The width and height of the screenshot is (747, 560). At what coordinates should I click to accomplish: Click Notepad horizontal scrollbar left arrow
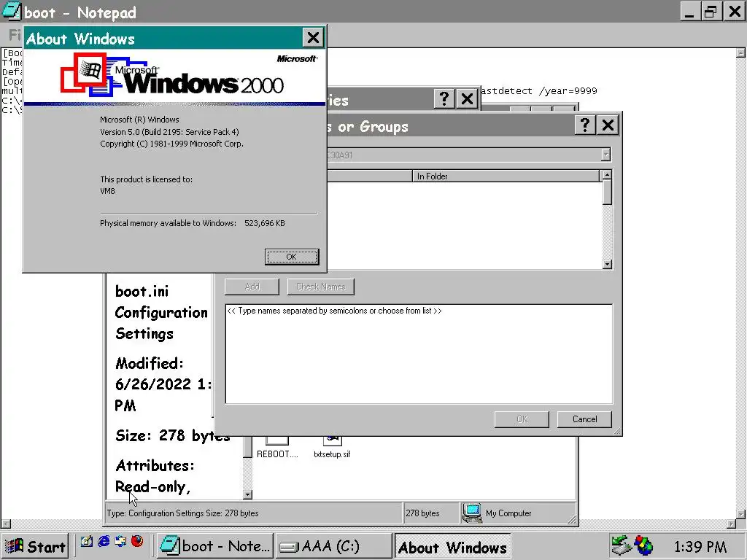pyautogui.click(x=6, y=524)
